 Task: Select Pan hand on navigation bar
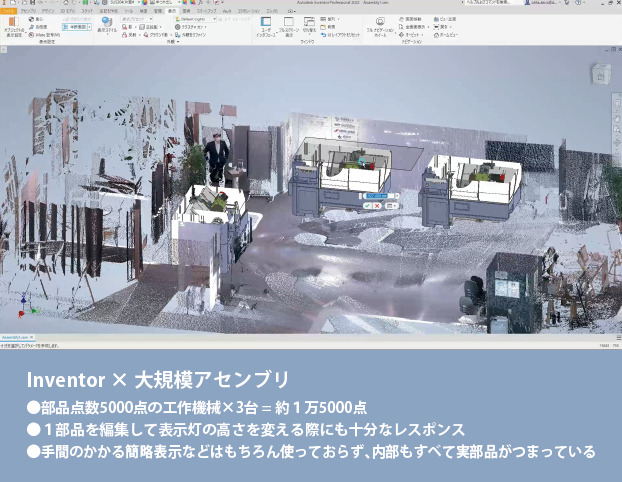[617, 118]
